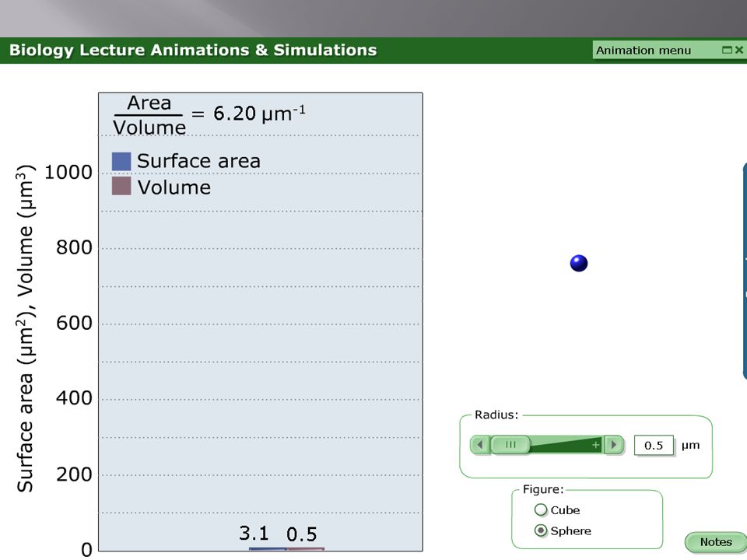This screenshot has height=560, width=747.
Task: Click the restore window icon beside Animation menu
Action: [727, 50]
